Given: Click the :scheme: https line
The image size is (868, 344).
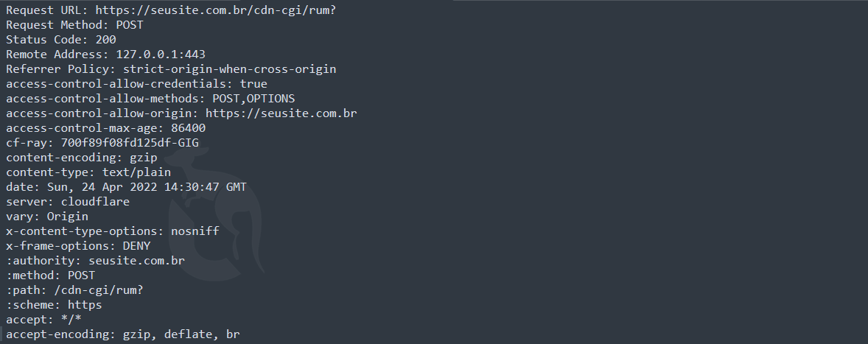Looking at the screenshot, I should [x=54, y=304].
